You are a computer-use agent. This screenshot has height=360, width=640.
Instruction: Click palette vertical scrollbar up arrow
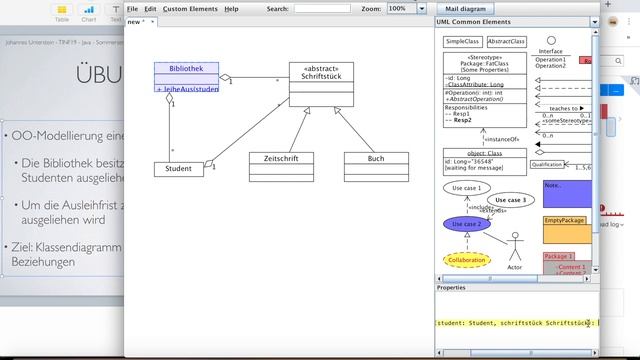(596, 32)
